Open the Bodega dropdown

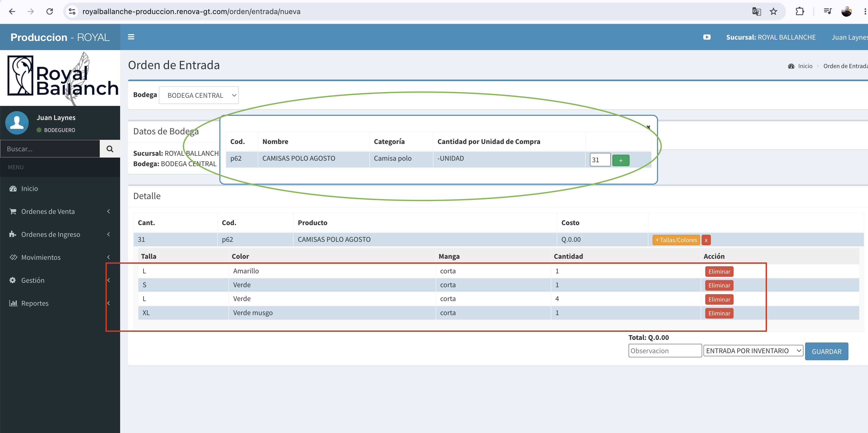pyautogui.click(x=198, y=95)
